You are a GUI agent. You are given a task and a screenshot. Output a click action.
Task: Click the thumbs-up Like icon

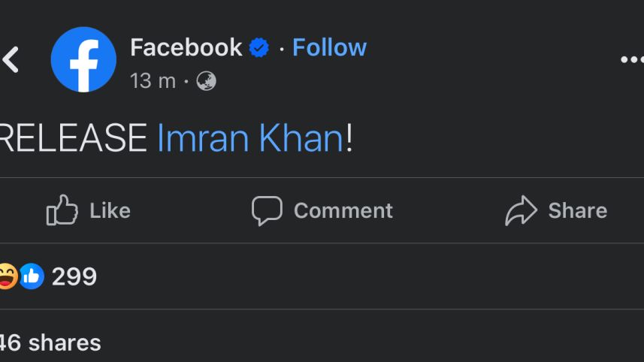point(62,210)
